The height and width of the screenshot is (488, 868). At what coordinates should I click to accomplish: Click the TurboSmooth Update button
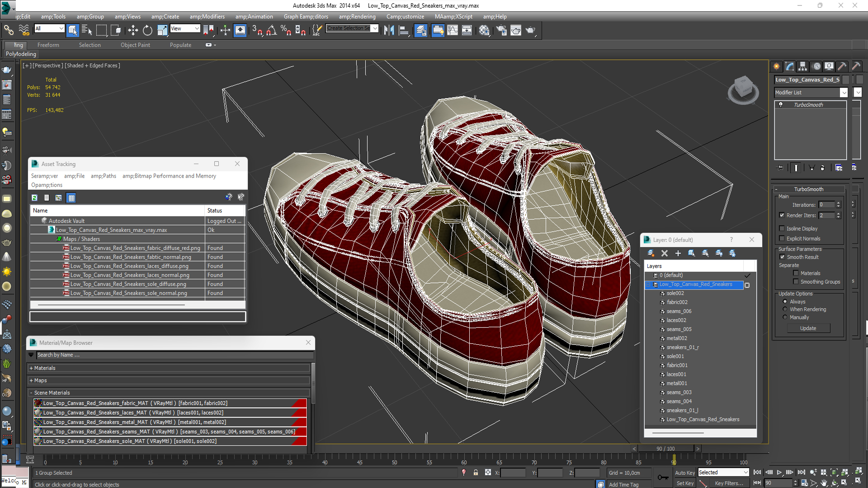[x=808, y=328]
